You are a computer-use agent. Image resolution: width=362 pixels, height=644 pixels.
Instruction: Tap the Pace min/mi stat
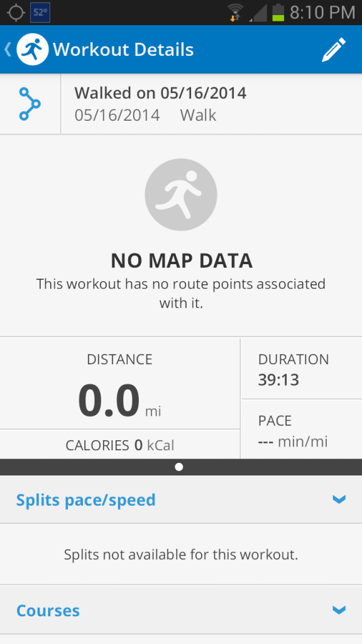click(301, 429)
